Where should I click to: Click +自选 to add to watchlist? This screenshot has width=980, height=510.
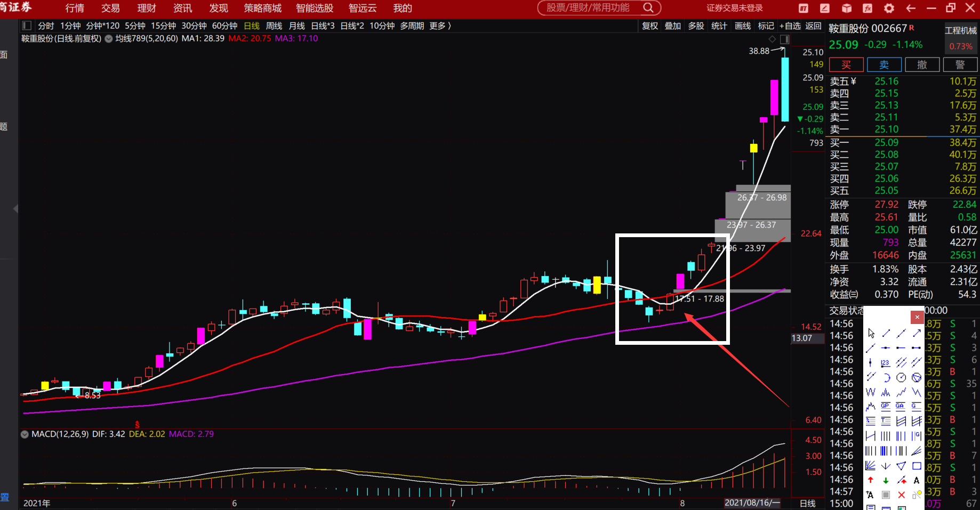click(x=790, y=26)
